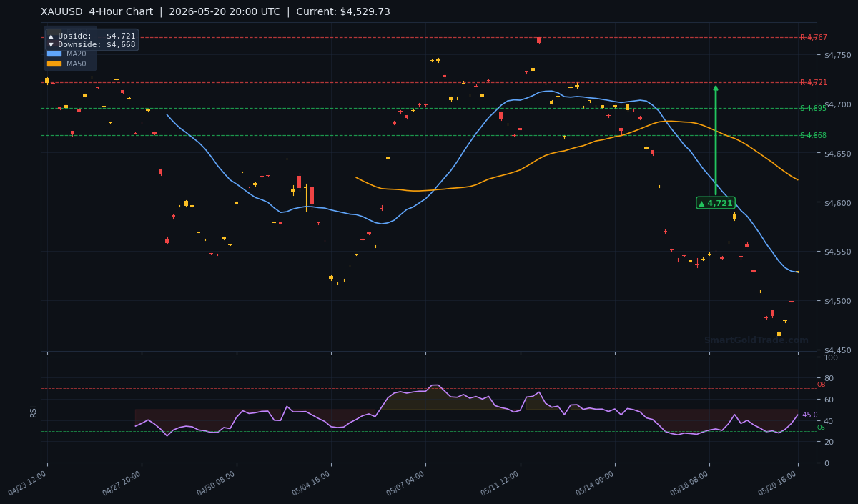Click the $4,550 price axis label

pos(838,252)
